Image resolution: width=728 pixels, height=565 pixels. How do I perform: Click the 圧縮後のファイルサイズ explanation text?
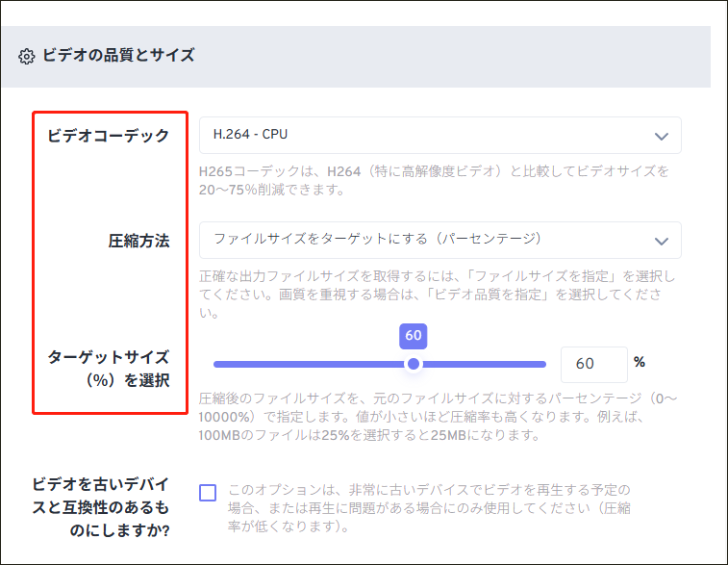[438, 417]
